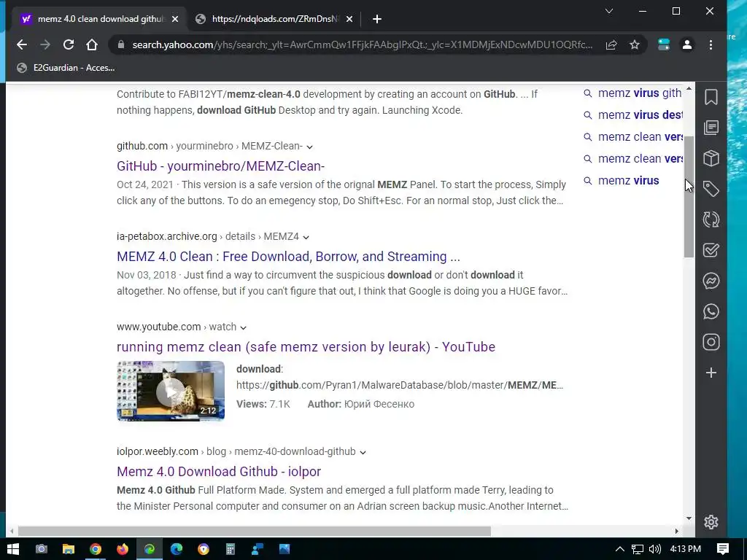Open the reading list sidebar icon
Screen dimensions: 747x560
pos(711,128)
